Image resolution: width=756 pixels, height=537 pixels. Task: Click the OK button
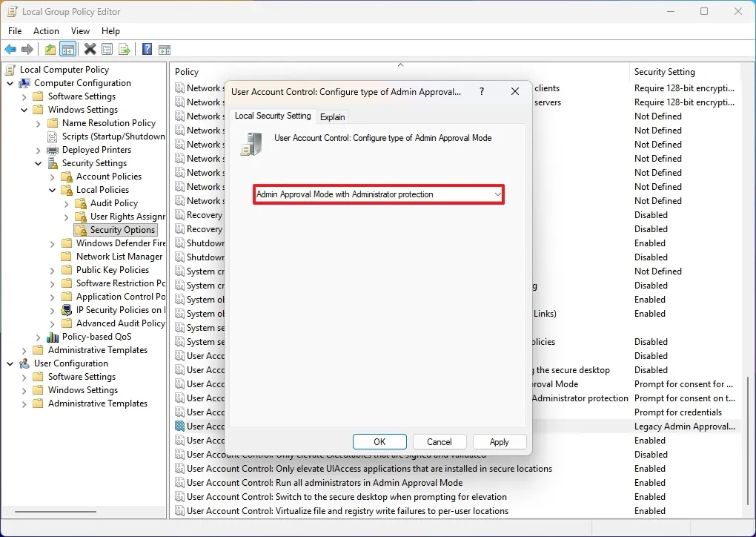click(x=379, y=441)
